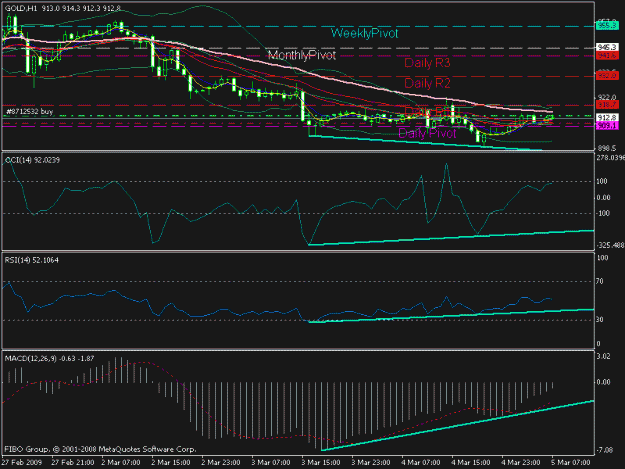
Task: Select the #8712532 buy order label
Action: click(x=29, y=111)
